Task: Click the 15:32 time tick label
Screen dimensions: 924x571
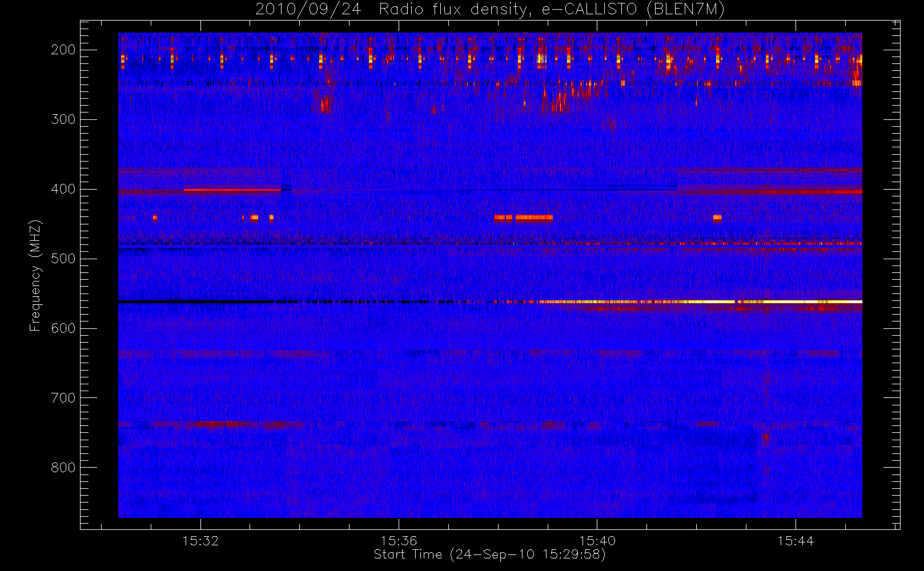Action: [x=200, y=541]
